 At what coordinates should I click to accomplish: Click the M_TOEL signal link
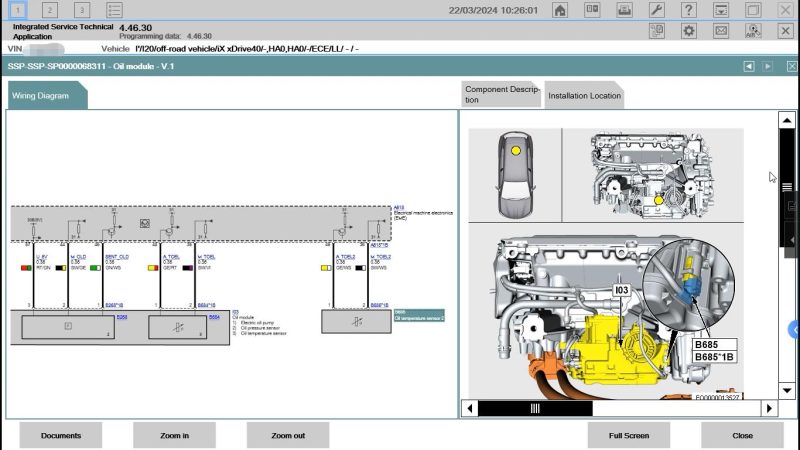pos(206,257)
